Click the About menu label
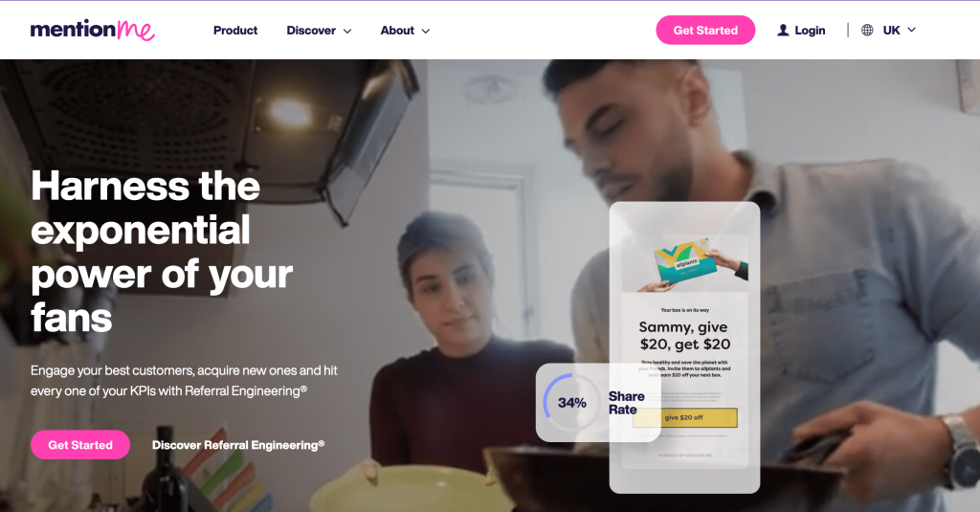This screenshot has width=980, height=512. click(397, 30)
